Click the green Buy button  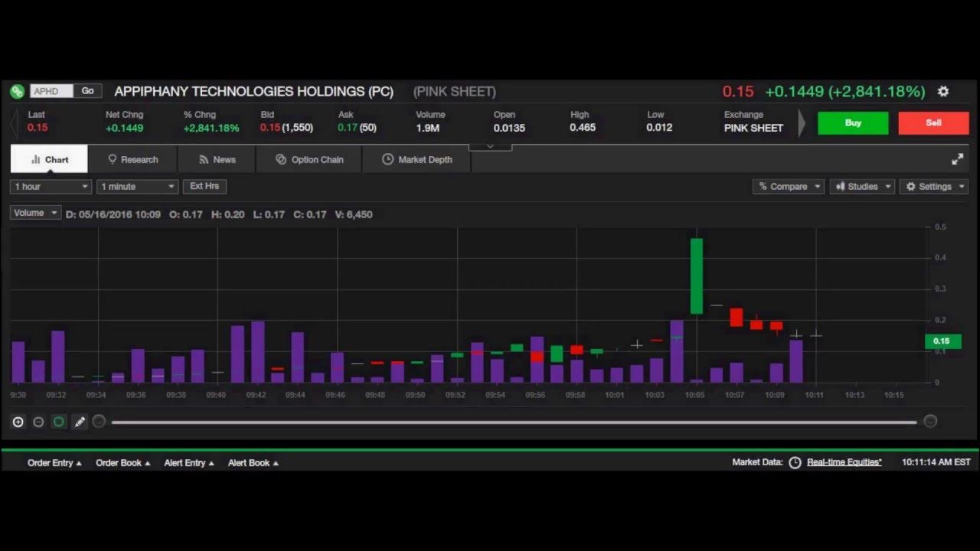pyautogui.click(x=853, y=123)
